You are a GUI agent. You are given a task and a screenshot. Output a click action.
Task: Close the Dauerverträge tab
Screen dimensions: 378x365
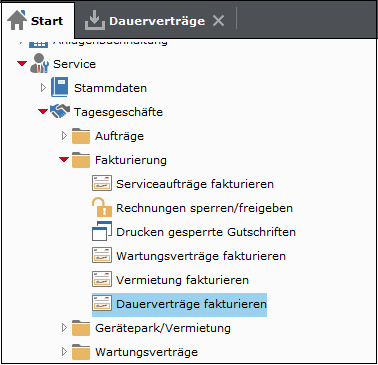219,21
